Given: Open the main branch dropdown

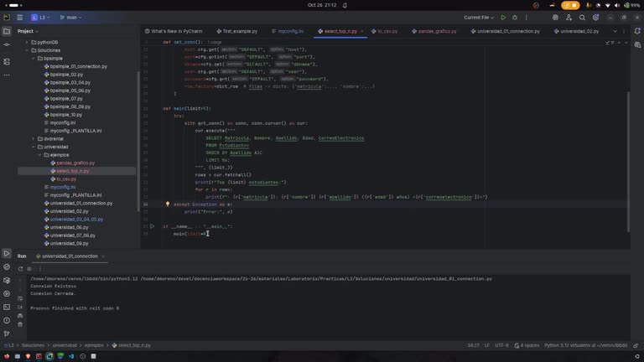Looking at the screenshot, I should click(70, 18).
